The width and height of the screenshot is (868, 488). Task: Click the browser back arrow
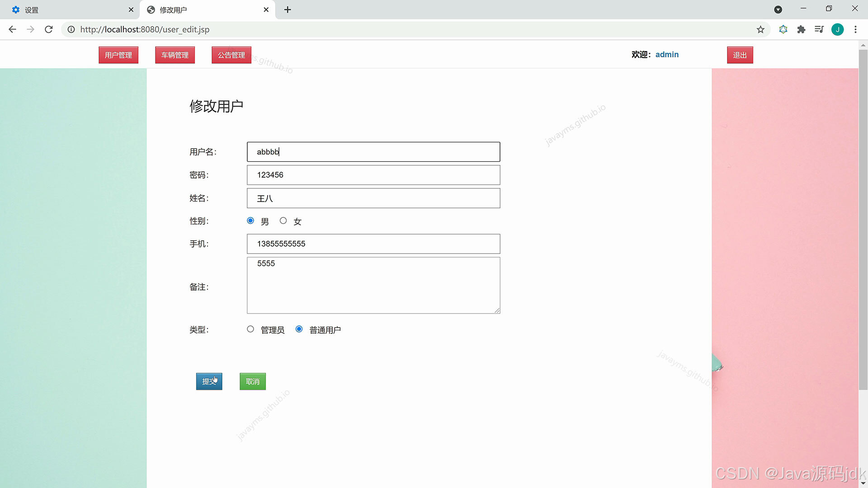[12, 29]
